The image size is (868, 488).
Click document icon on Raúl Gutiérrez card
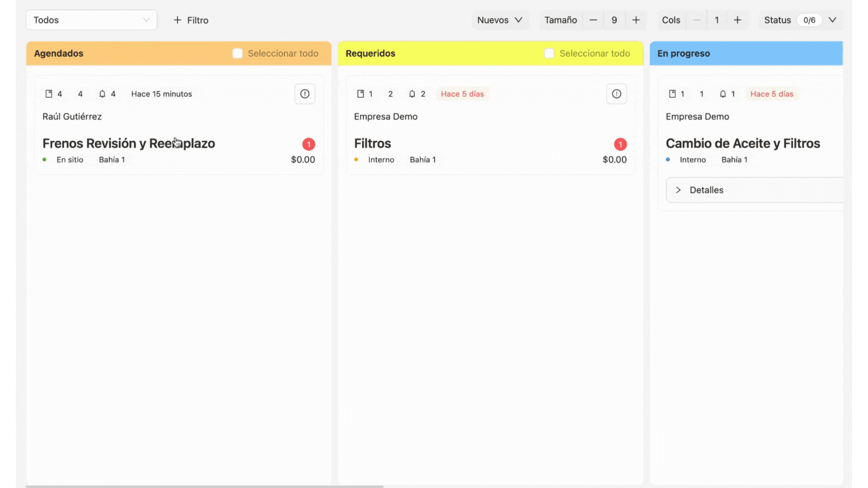click(x=49, y=94)
